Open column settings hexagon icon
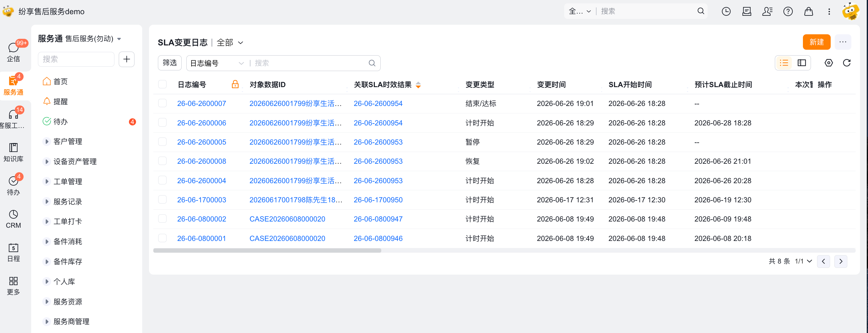Screen dimensions: 868x333 point(829,63)
